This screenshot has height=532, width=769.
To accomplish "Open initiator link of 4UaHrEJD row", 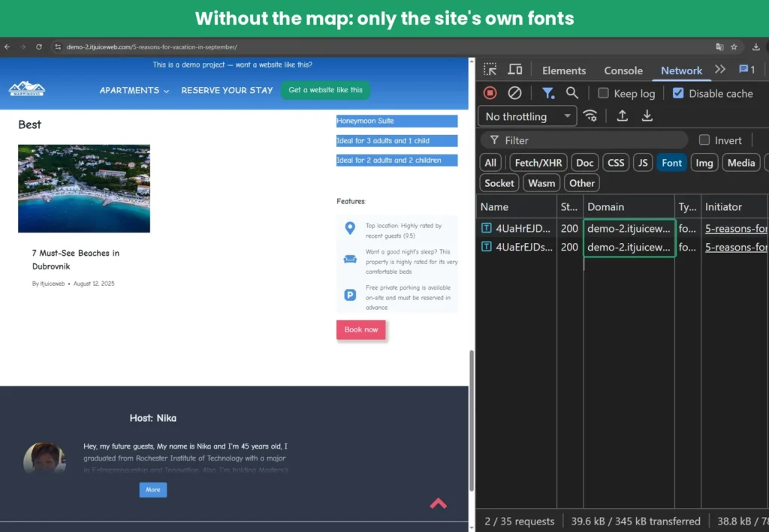I will point(736,228).
